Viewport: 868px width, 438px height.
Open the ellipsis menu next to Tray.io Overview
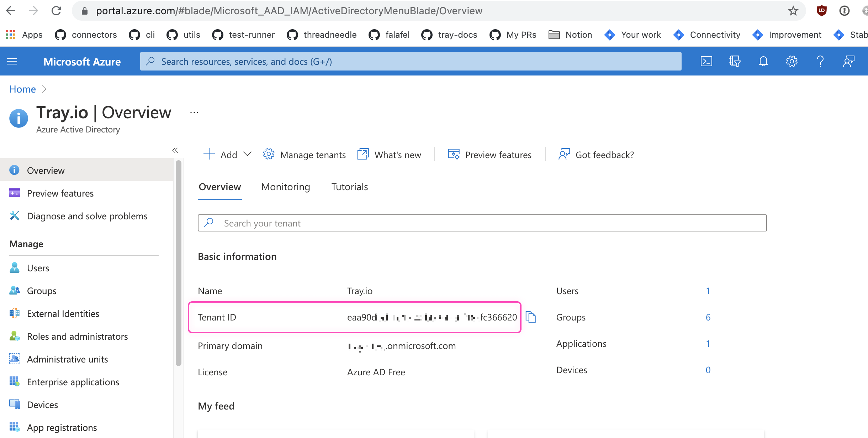[194, 112]
